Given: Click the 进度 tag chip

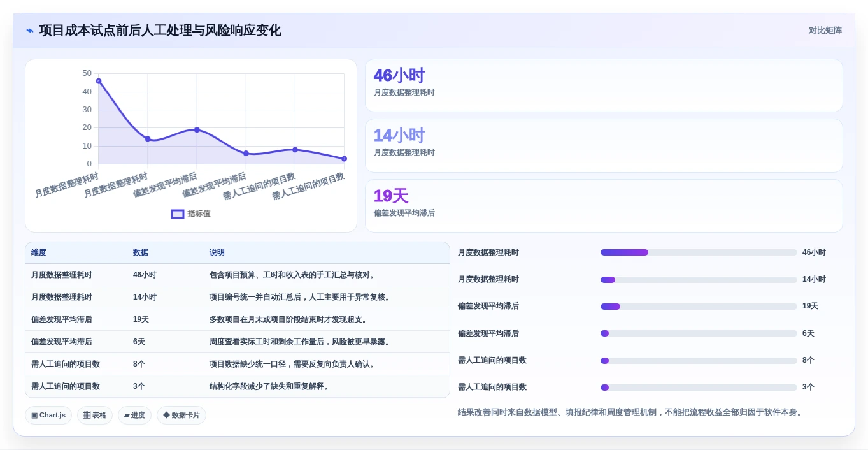Looking at the screenshot, I should tap(134, 416).
